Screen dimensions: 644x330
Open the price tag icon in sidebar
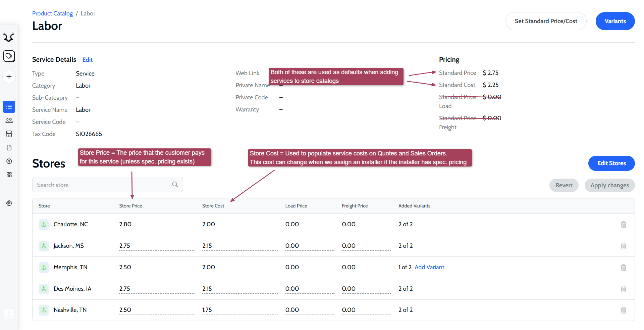pos(9,56)
